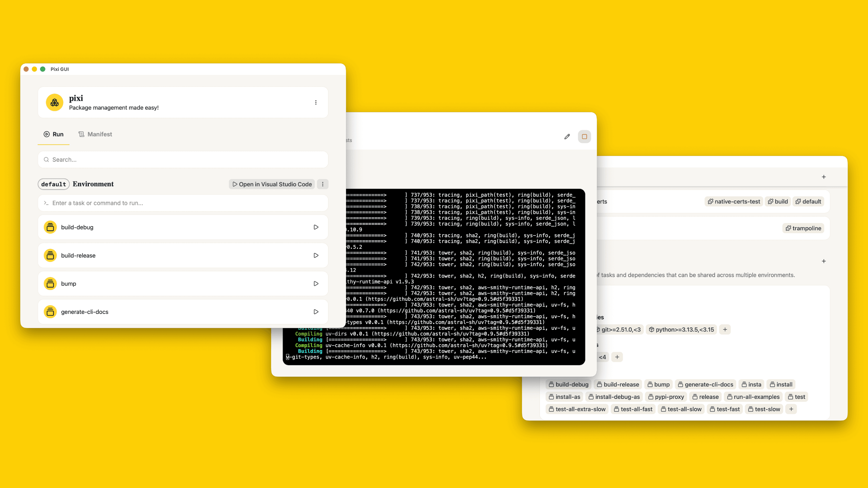Open the insta task chip
Viewport: 868px width, 488px height.
[751, 384]
